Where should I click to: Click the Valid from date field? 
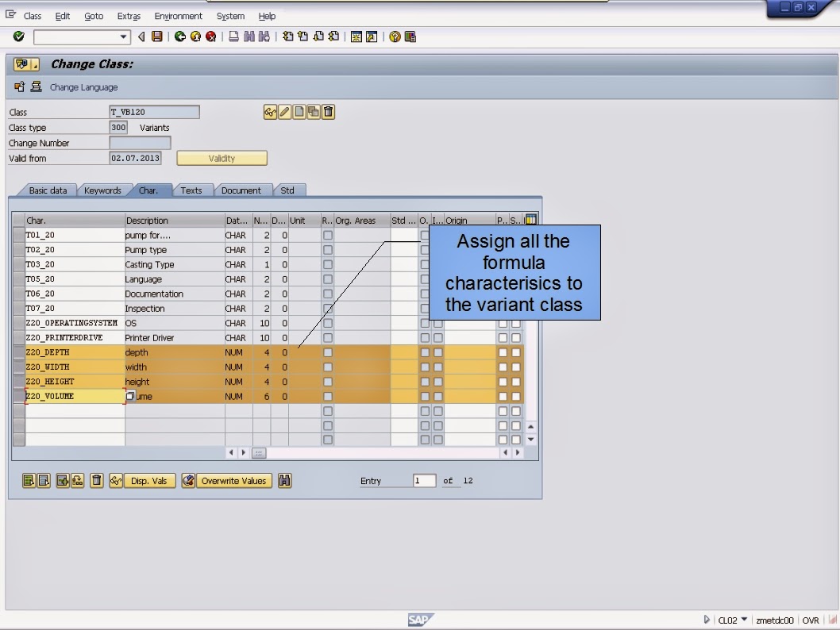click(x=135, y=158)
